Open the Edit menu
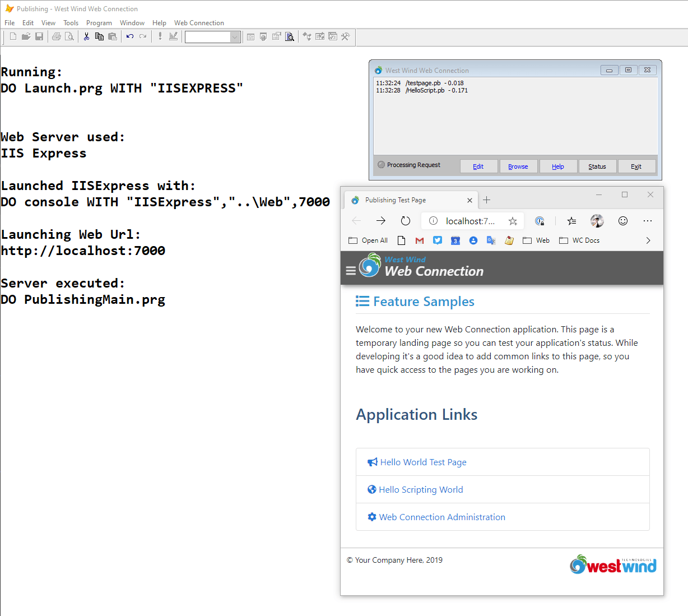 pos(28,23)
